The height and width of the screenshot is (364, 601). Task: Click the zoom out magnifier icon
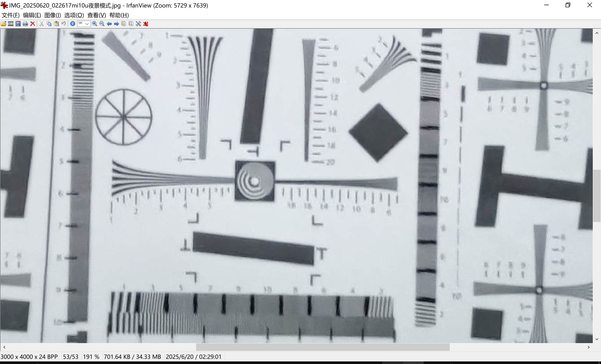point(102,24)
